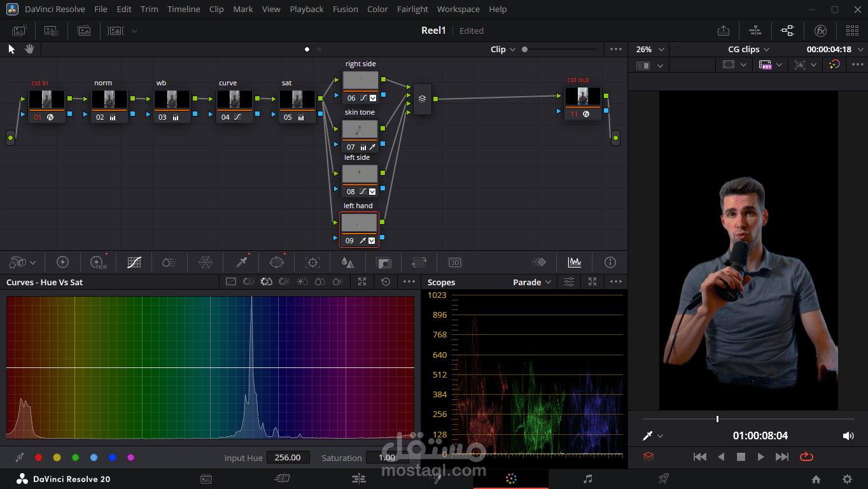
Task: Open the Quick Export icon
Action: (x=723, y=31)
